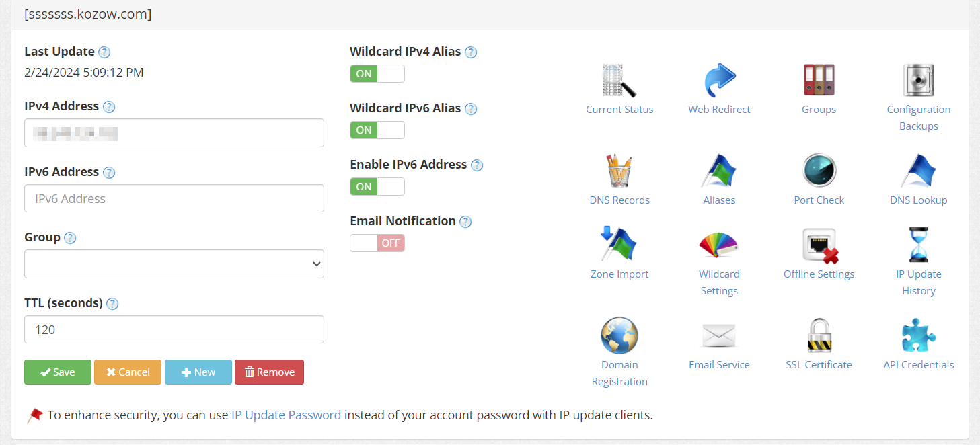Turn on the Email Notification switch

[377, 243]
